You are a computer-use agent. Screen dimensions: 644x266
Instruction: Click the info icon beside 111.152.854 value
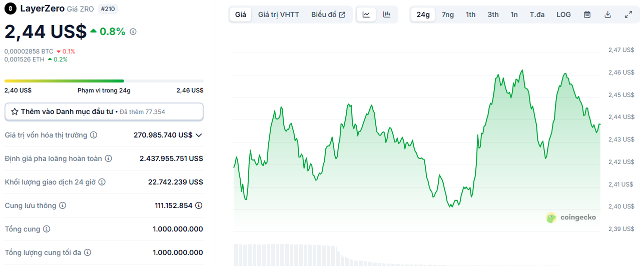199,205
